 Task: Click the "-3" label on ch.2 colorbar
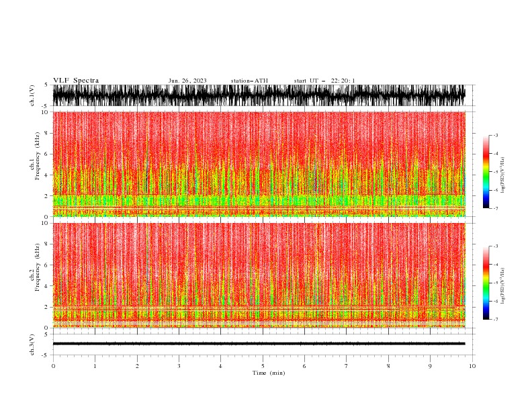tap(496, 246)
